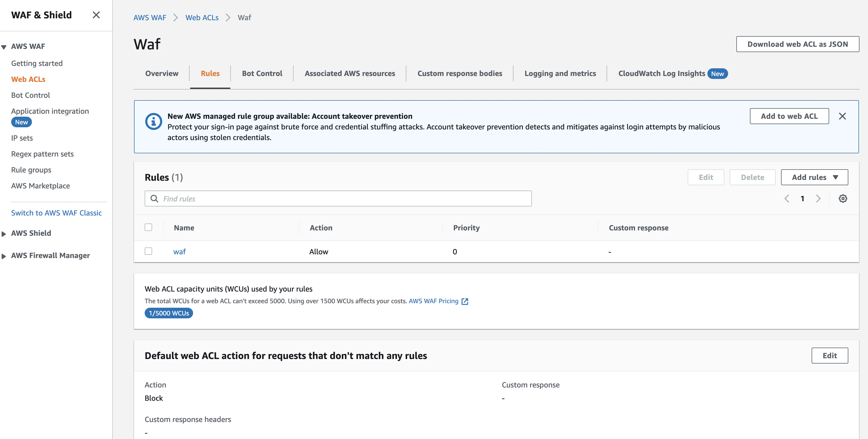Image resolution: width=868 pixels, height=439 pixels.
Task: Open Getting started in the sidebar
Action: [x=37, y=63]
